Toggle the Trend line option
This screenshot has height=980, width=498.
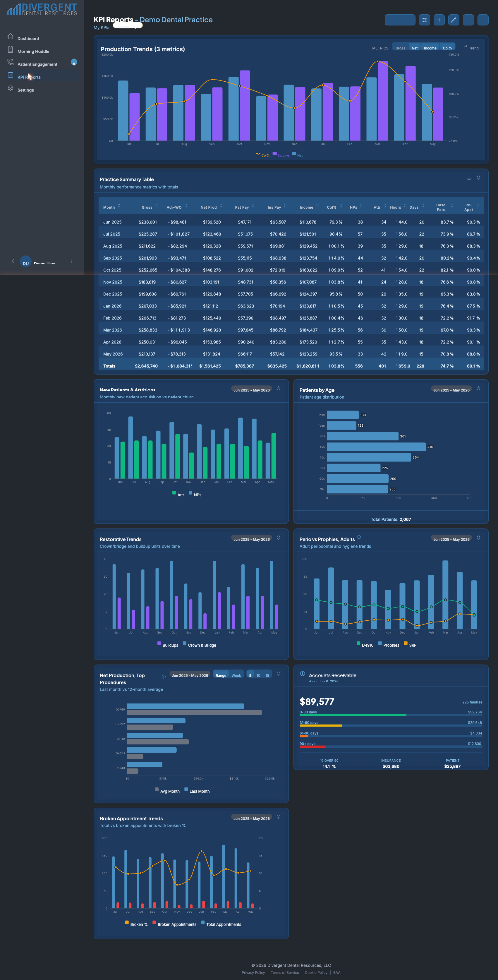tap(471, 48)
